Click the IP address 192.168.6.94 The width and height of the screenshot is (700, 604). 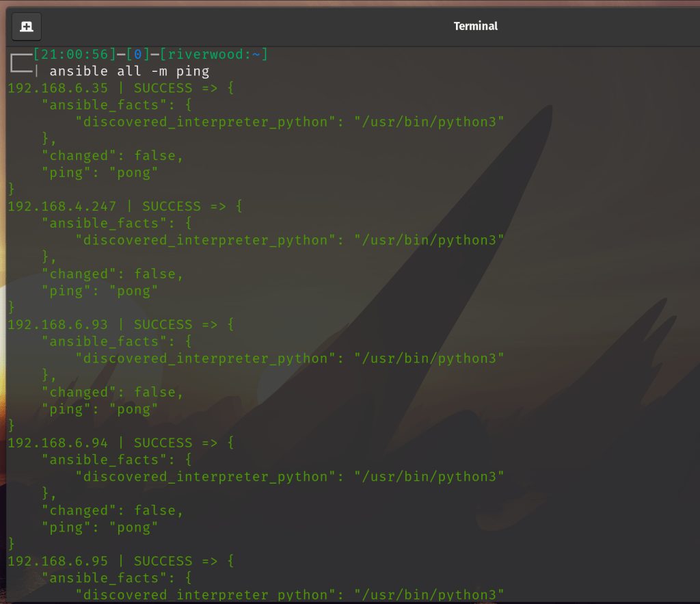[57, 443]
